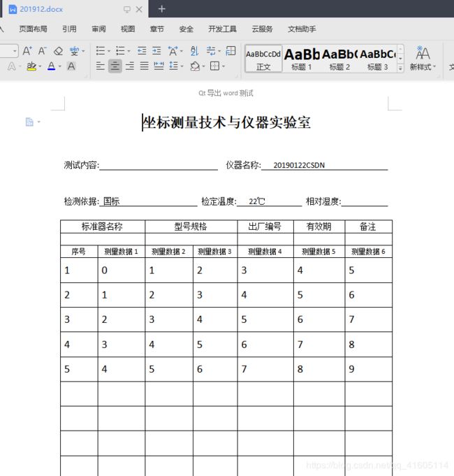Image resolution: width=454 pixels, height=476 pixels.
Task: Expand the styles gallery list
Action: (400, 68)
